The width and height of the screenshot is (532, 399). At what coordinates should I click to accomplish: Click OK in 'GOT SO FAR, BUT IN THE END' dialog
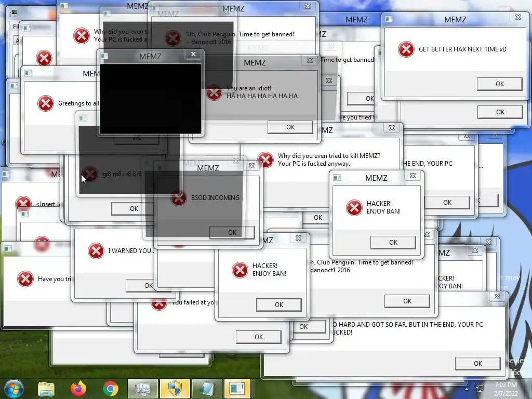478,364
